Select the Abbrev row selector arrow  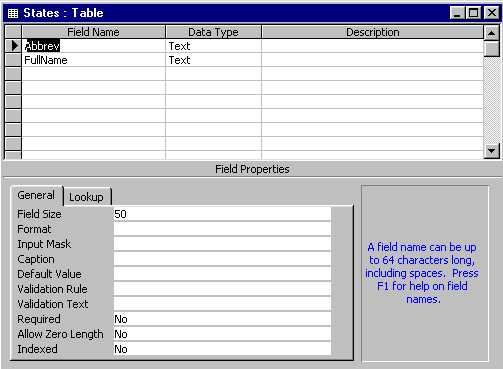coord(13,46)
